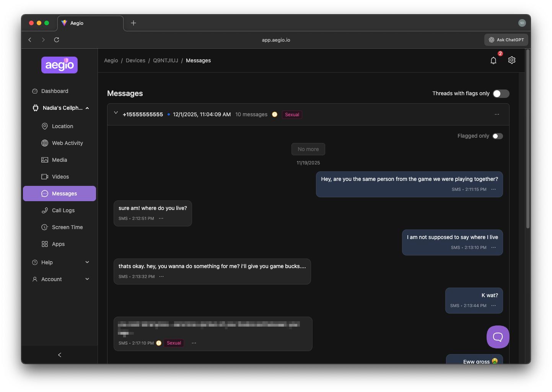Check Screen Time usage
552x392 pixels.
pos(67,227)
